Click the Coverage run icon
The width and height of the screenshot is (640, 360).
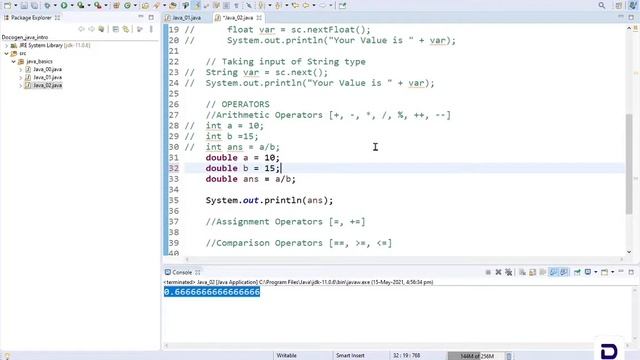[x=80, y=6]
